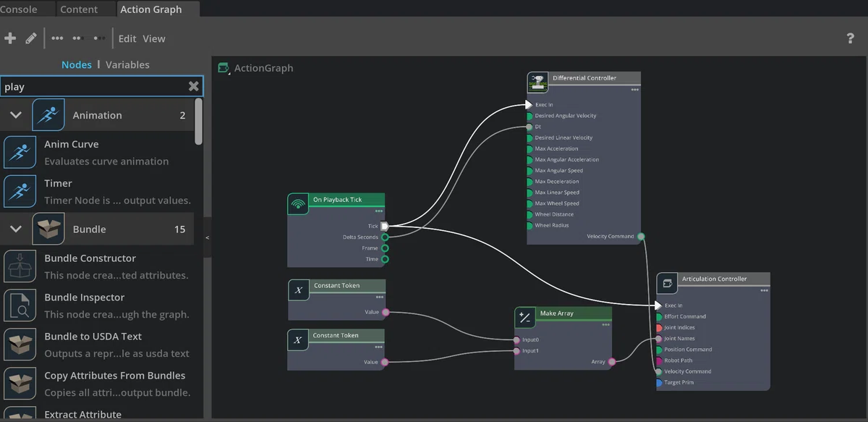Click the middle dots layout icon in toolbar
The width and height of the screenshot is (868, 422).
pos(77,38)
